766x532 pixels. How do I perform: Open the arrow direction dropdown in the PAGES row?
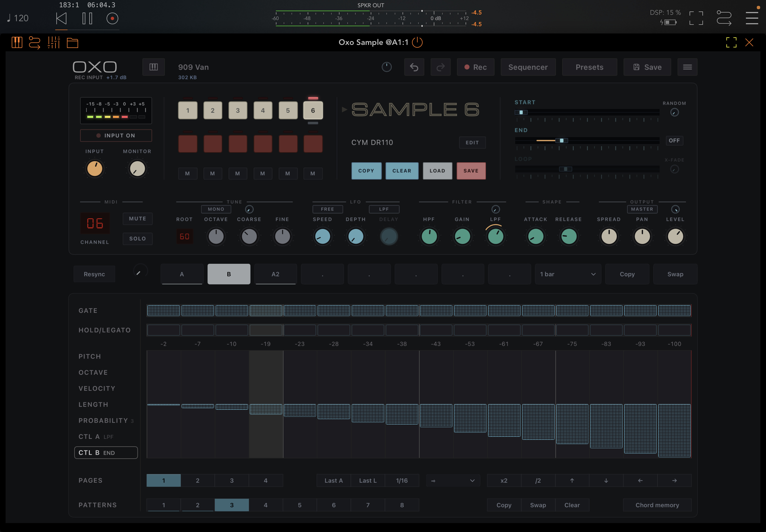click(x=453, y=481)
